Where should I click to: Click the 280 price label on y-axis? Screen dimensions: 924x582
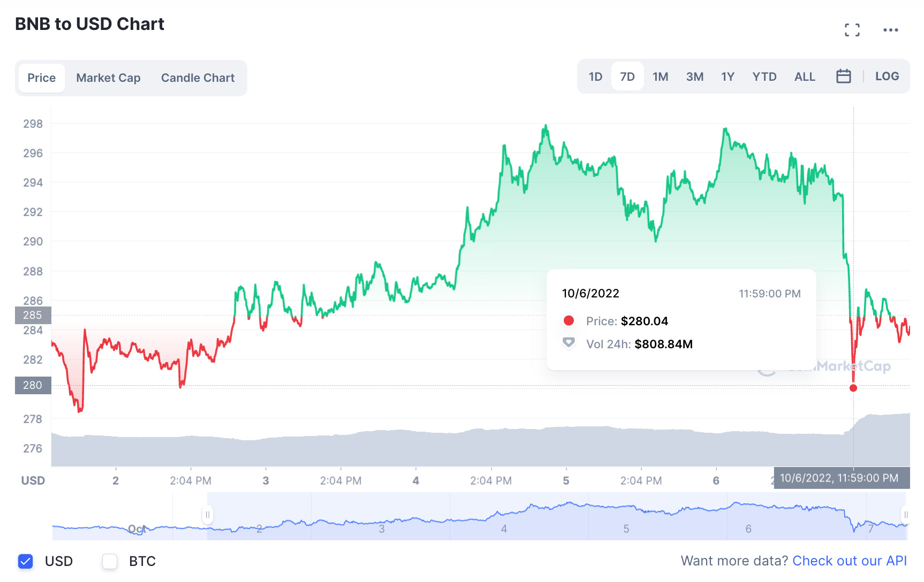point(33,385)
